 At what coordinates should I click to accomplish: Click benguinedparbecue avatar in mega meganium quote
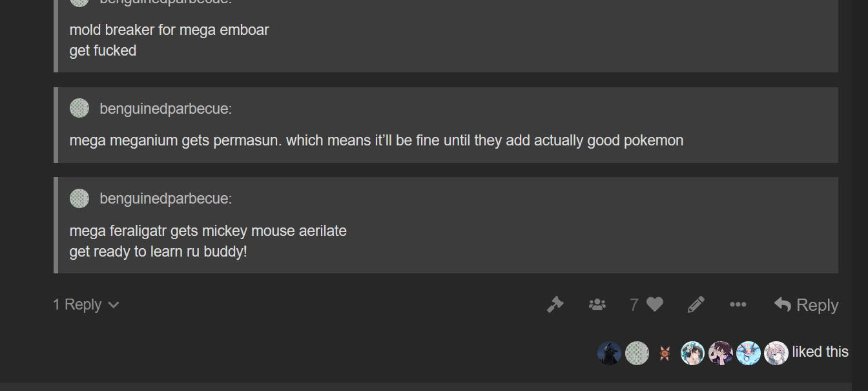(79, 109)
